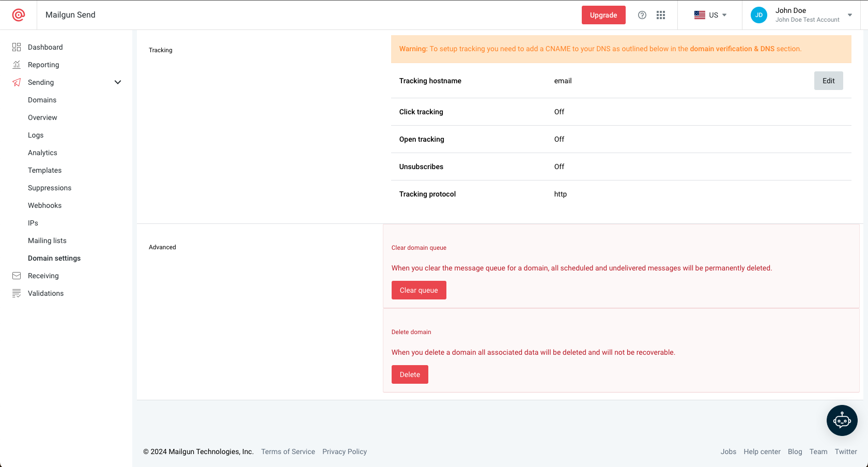Open the Twitter footer link
This screenshot has width=868, height=467.
(846, 451)
